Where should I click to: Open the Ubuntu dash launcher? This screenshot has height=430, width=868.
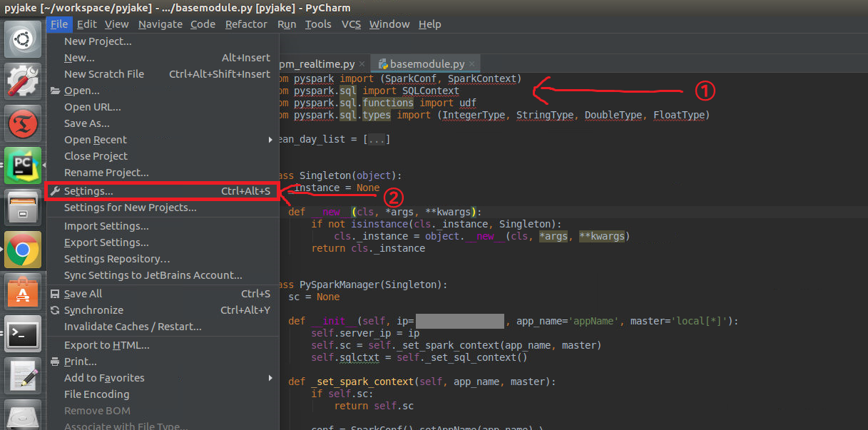[x=23, y=39]
